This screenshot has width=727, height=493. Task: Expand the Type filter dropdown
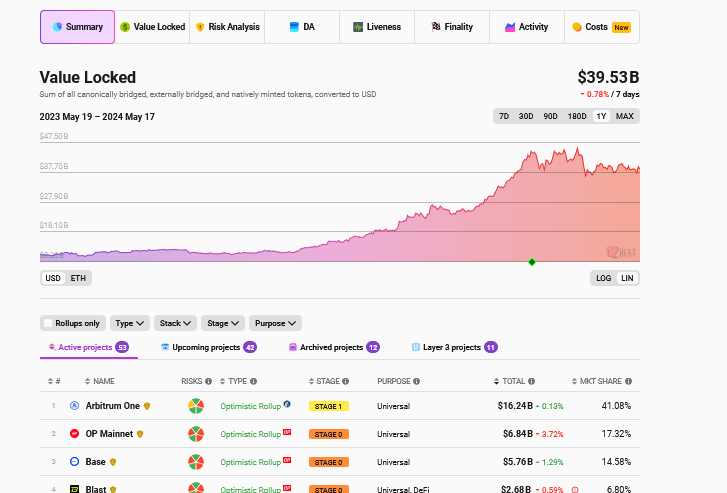point(130,323)
